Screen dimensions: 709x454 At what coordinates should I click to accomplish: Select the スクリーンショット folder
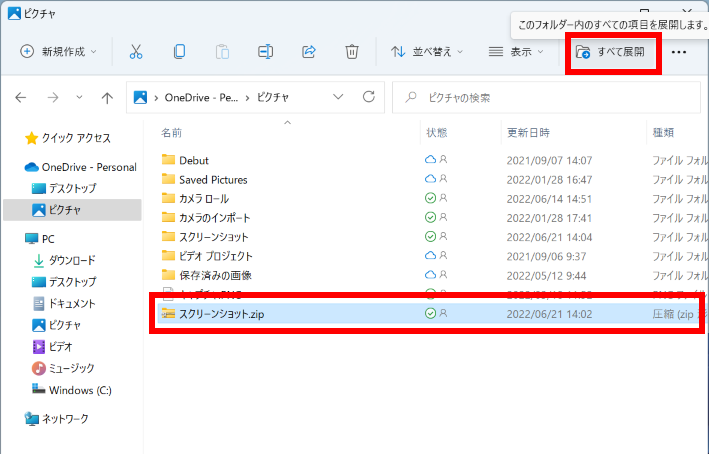pyautogui.click(x=205, y=237)
